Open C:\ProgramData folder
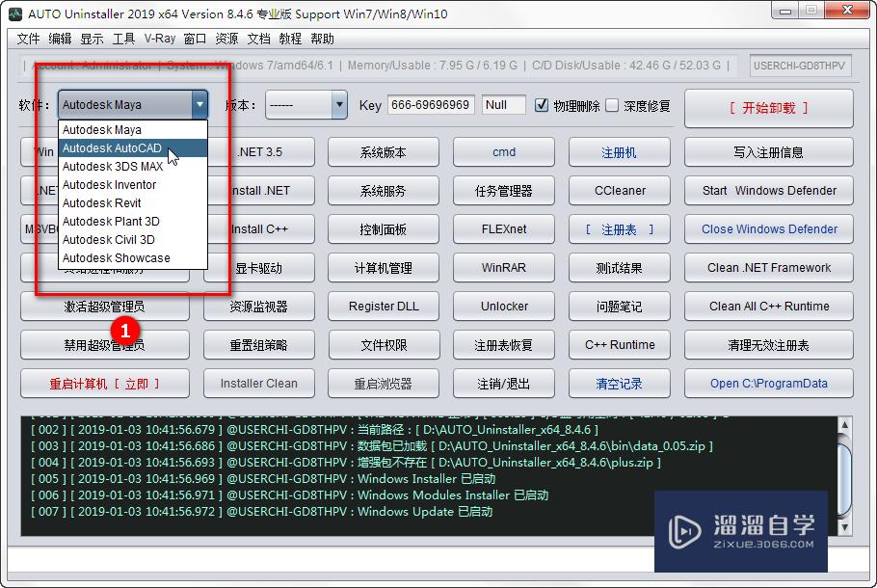This screenshot has height=588, width=877. (768, 383)
